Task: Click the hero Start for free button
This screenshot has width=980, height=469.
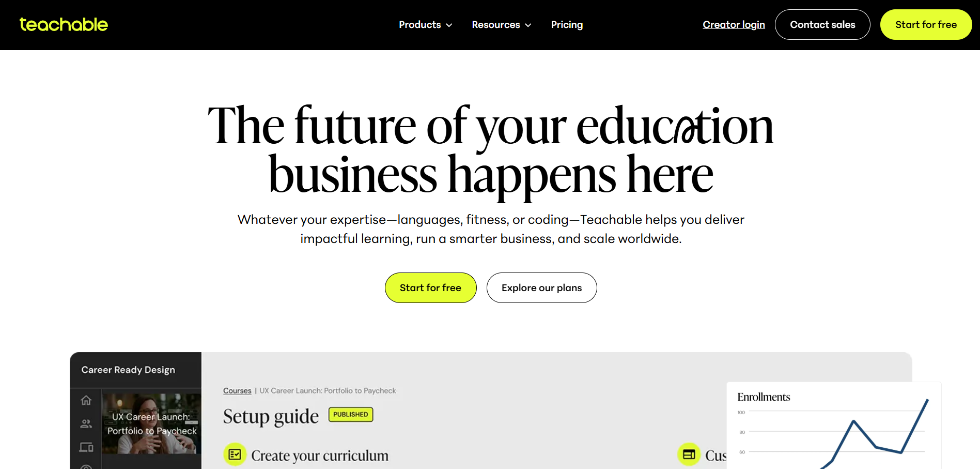Action: (x=430, y=288)
